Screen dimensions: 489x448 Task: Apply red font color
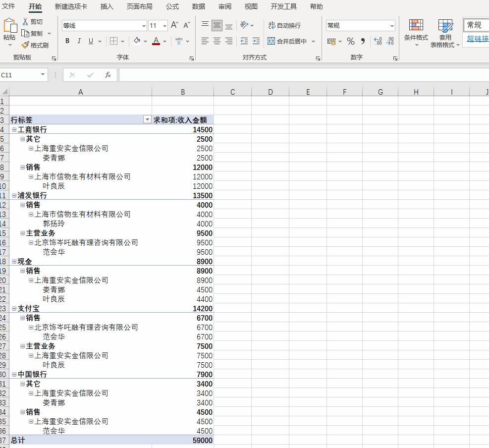pyautogui.click(x=156, y=41)
